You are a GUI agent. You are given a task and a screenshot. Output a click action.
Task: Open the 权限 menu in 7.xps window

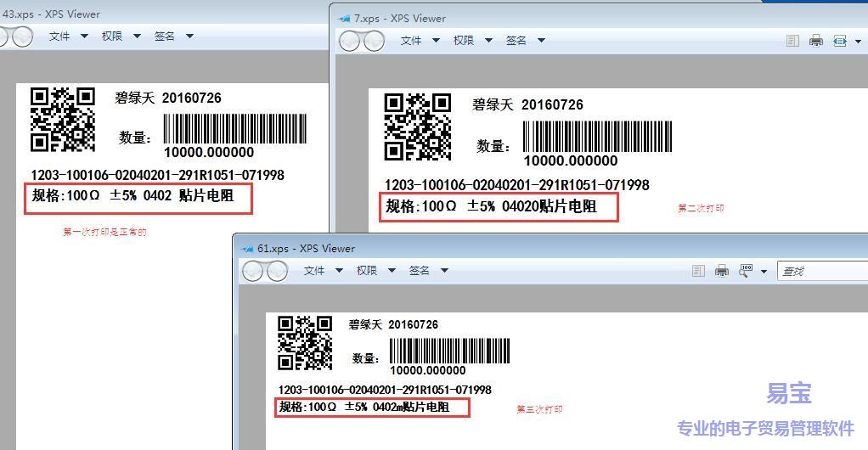[463, 41]
